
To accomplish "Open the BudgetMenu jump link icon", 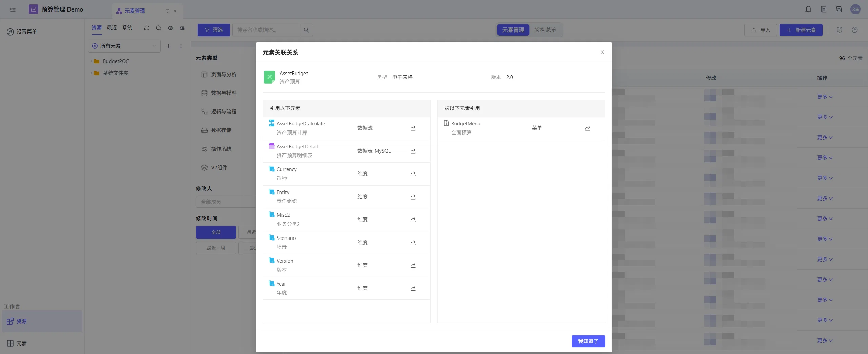I will 587,128.
